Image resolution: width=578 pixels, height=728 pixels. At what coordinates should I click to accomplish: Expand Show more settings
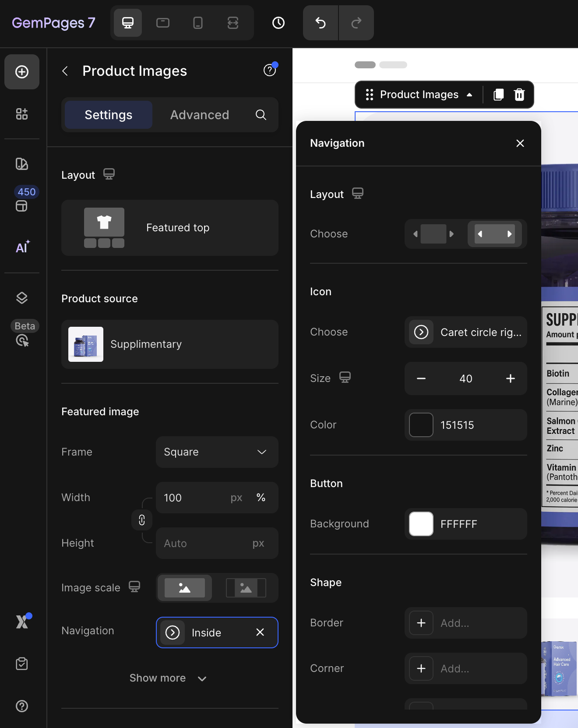pyautogui.click(x=168, y=678)
